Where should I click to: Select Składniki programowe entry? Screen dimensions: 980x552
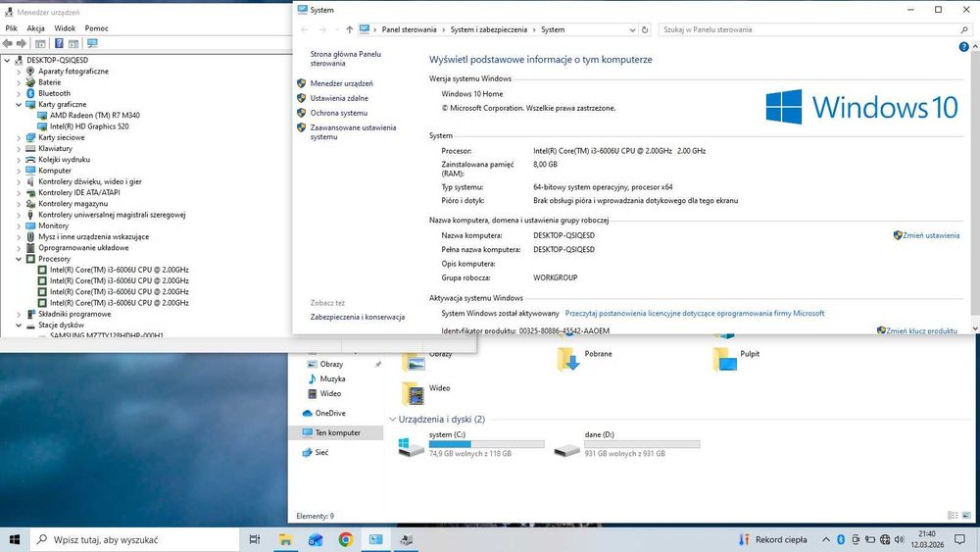click(x=74, y=314)
